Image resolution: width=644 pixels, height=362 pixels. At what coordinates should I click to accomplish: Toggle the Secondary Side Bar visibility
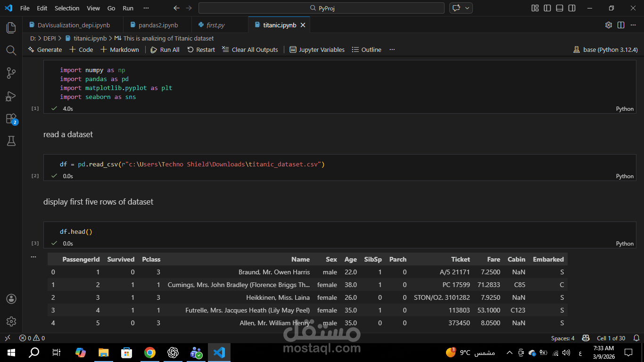572,8
